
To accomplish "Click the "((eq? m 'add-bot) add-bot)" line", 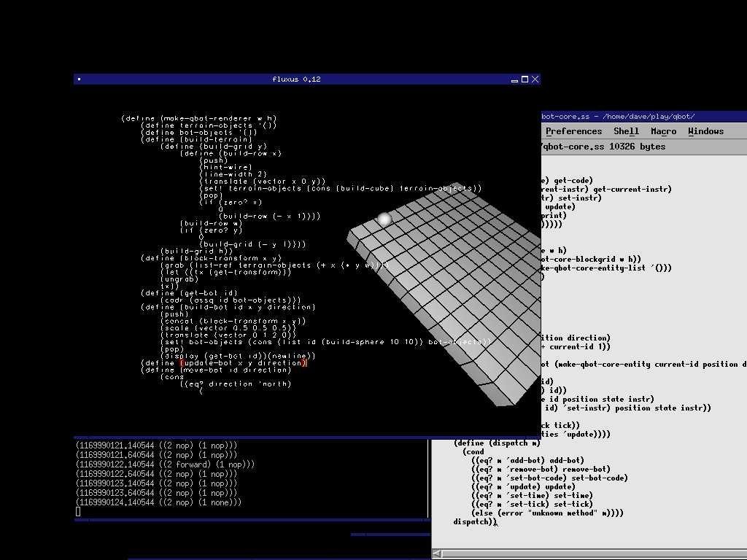I will (x=528, y=461).
